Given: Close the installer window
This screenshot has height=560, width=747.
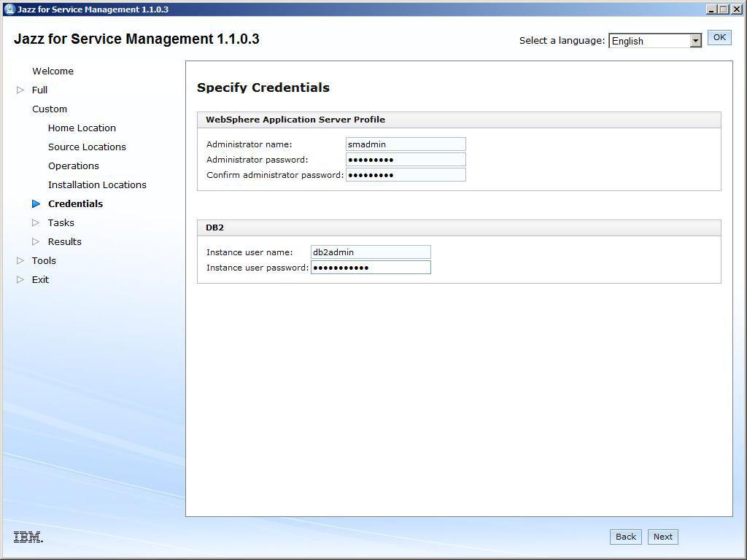Looking at the screenshot, I should 735,9.
